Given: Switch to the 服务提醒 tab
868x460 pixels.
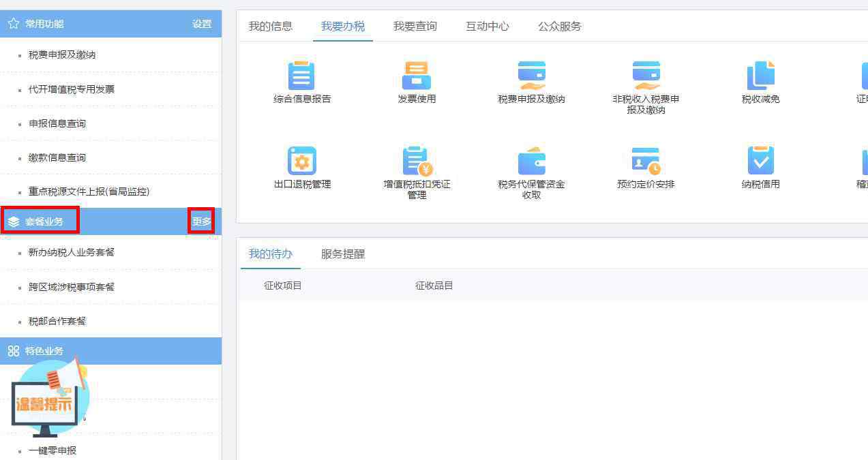Looking at the screenshot, I should click(343, 254).
